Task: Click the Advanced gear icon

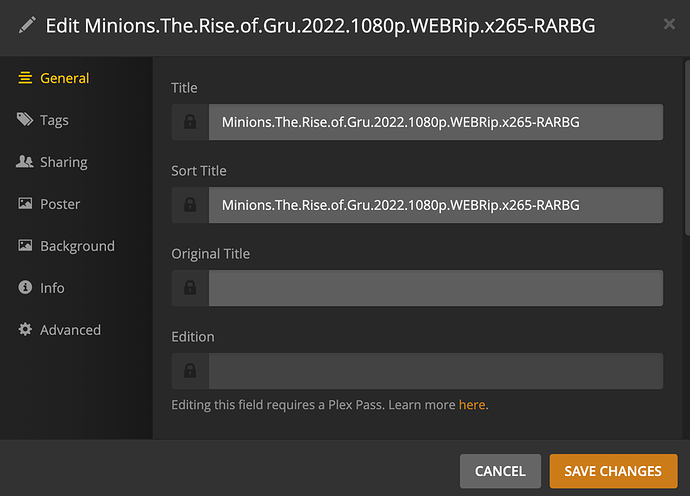Action: coord(25,330)
